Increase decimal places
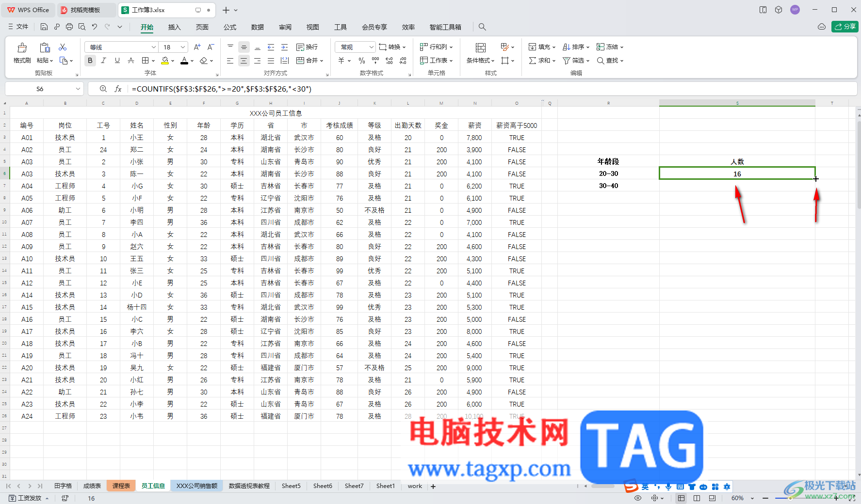The height and width of the screenshot is (504, 861). pos(389,61)
